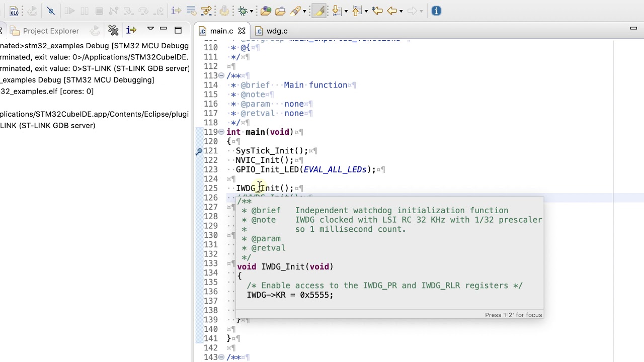Click the 'IWDG_Init();' call on line 125
This screenshot has width=644, height=362.
click(x=265, y=188)
